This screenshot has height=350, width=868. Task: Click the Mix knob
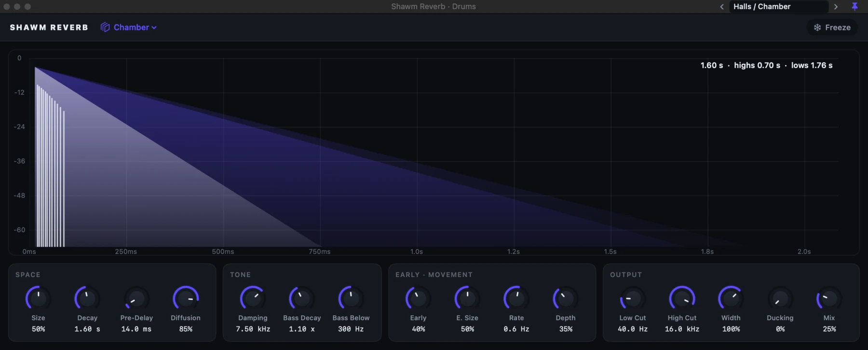click(x=829, y=298)
